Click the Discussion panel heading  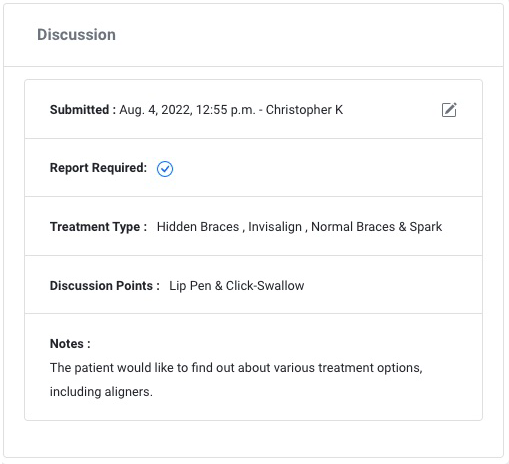click(76, 35)
